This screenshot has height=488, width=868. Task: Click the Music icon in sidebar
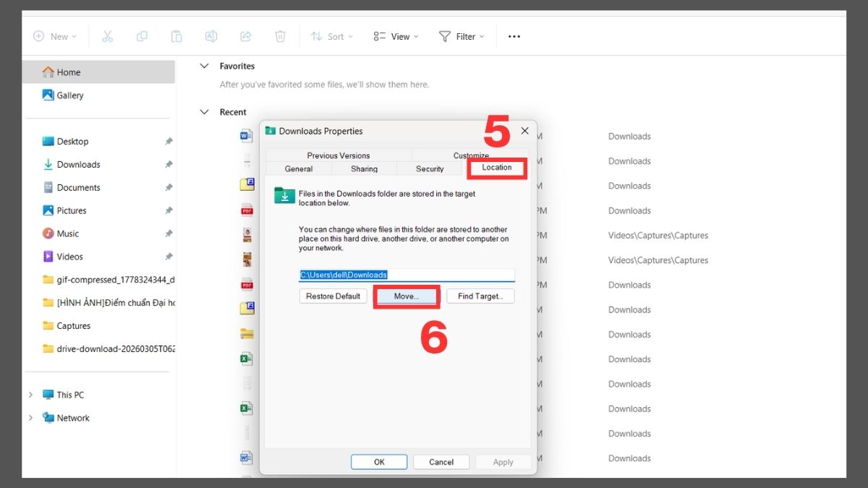pyautogui.click(x=48, y=234)
